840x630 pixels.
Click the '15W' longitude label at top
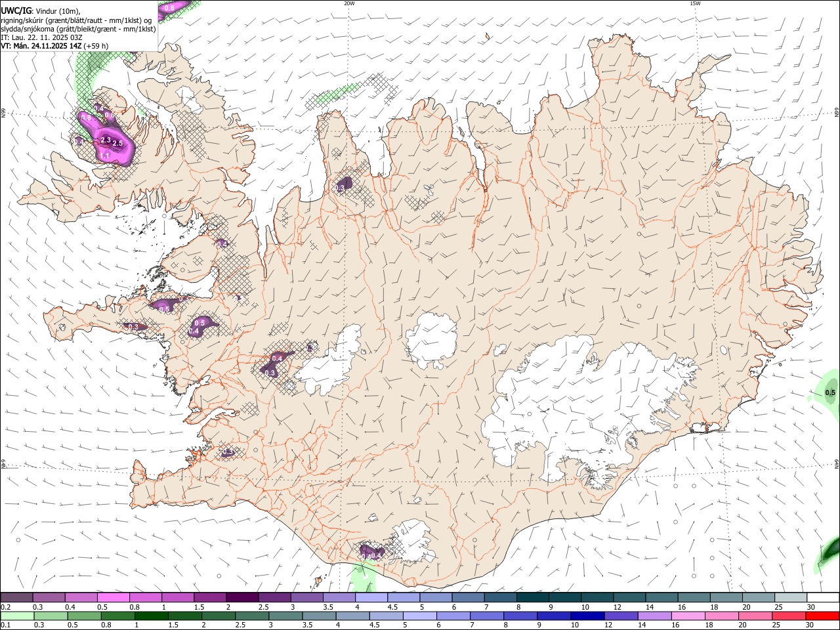pyautogui.click(x=695, y=3)
